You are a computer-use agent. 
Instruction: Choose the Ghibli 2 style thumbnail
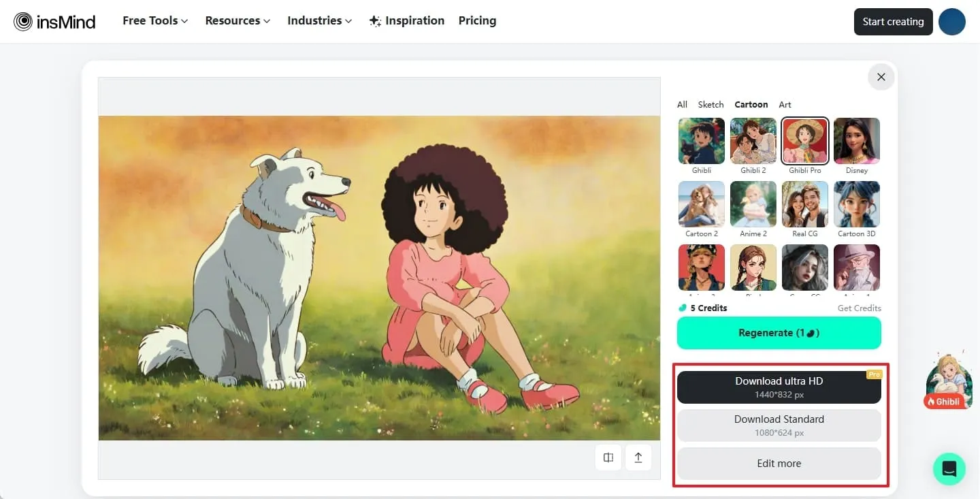(x=753, y=141)
